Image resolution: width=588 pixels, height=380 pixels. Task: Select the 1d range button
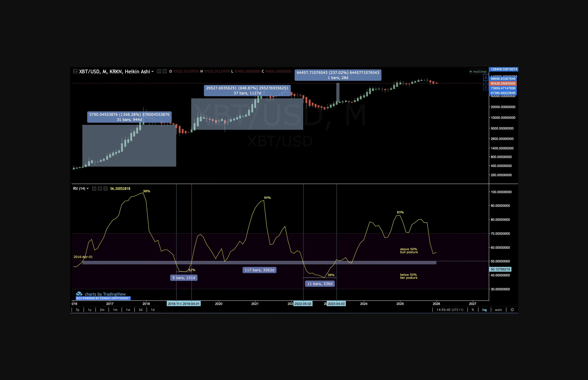(153, 310)
